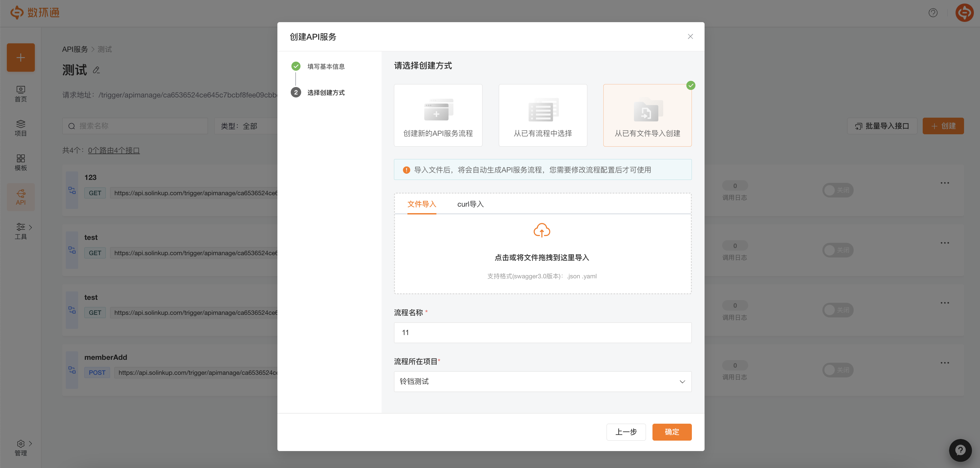Select the 从已有流程中选择 card
Viewport: 980px width, 468px height.
pos(542,115)
